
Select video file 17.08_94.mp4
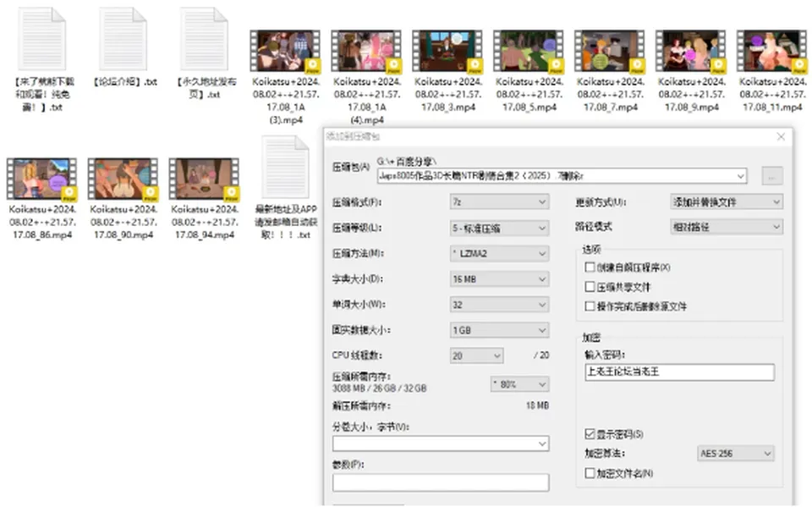tap(204, 179)
